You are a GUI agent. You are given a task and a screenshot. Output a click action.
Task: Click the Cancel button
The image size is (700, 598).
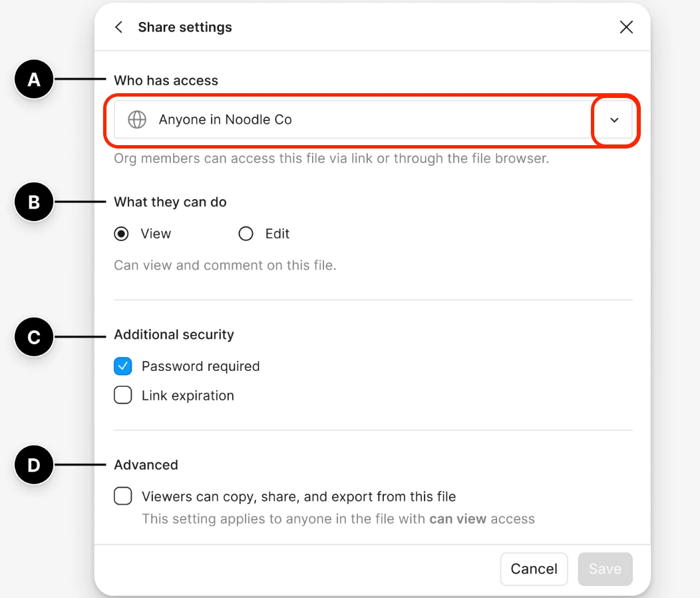[x=534, y=569]
